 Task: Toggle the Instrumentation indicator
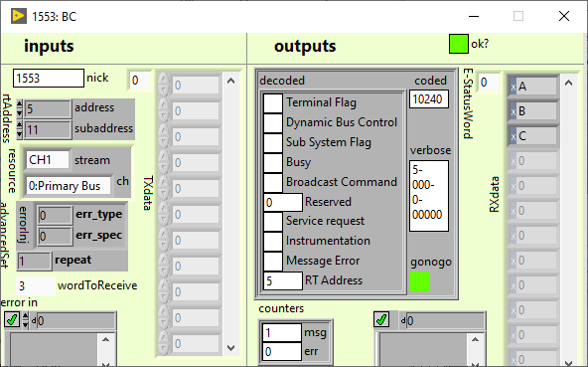[x=273, y=242]
